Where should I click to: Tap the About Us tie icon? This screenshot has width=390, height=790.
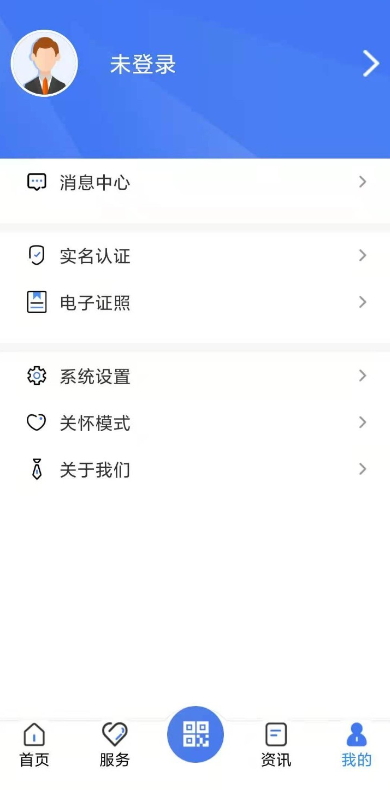tap(36, 469)
